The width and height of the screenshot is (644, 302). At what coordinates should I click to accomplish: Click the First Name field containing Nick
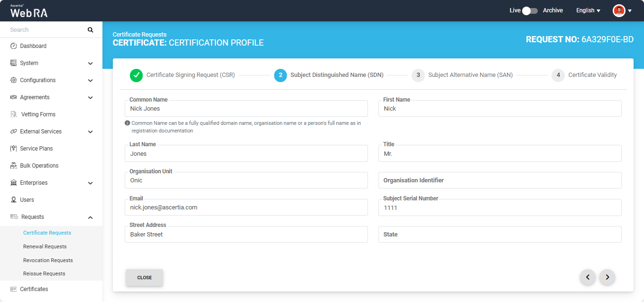click(500, 108)
